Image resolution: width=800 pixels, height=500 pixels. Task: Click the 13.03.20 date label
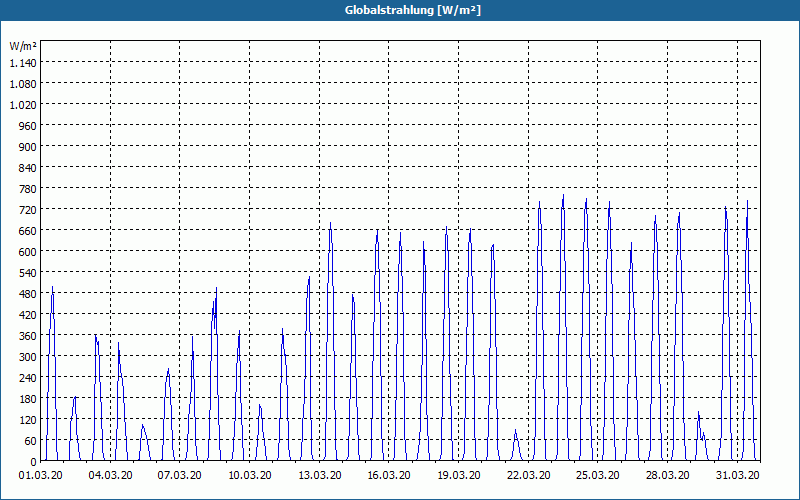319,476
